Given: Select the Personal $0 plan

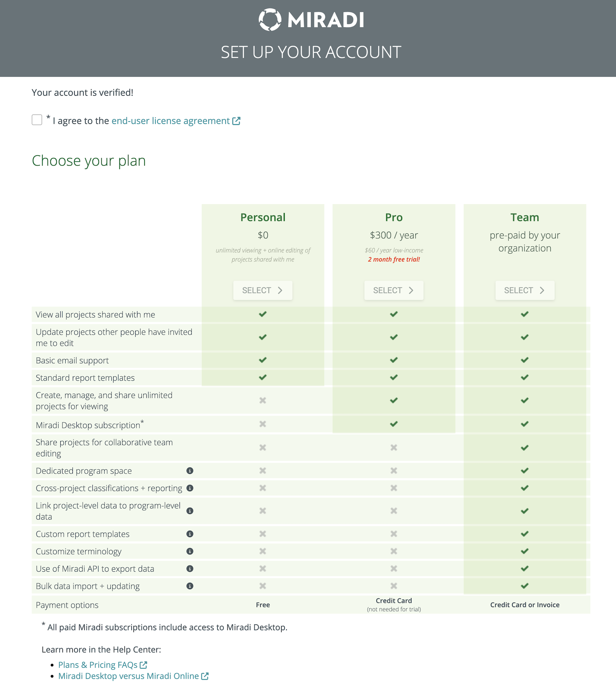Looking at the screenshot, I should point(263,290).
